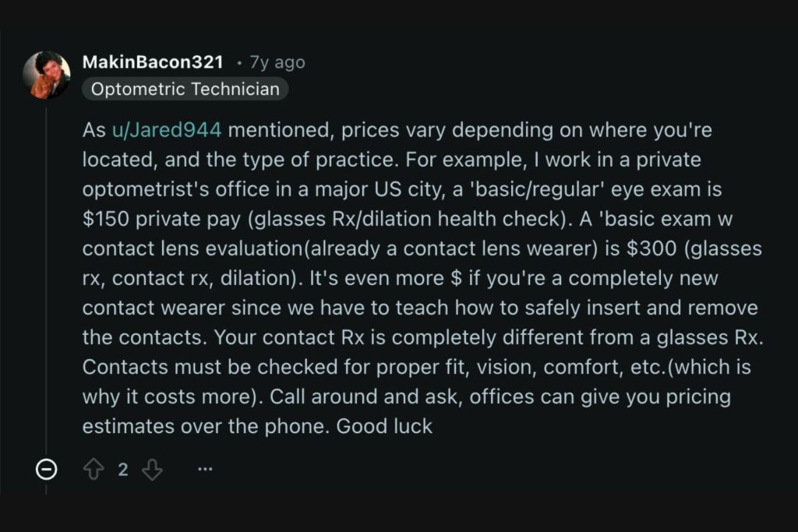
Task: Click the '7y ago' timestamp
Action: click(277, 62)
